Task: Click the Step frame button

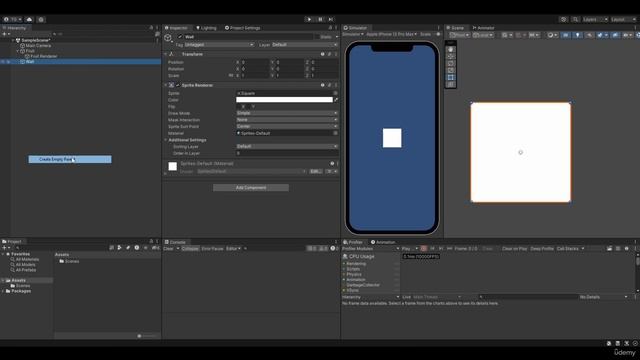Action: point(331,19)
